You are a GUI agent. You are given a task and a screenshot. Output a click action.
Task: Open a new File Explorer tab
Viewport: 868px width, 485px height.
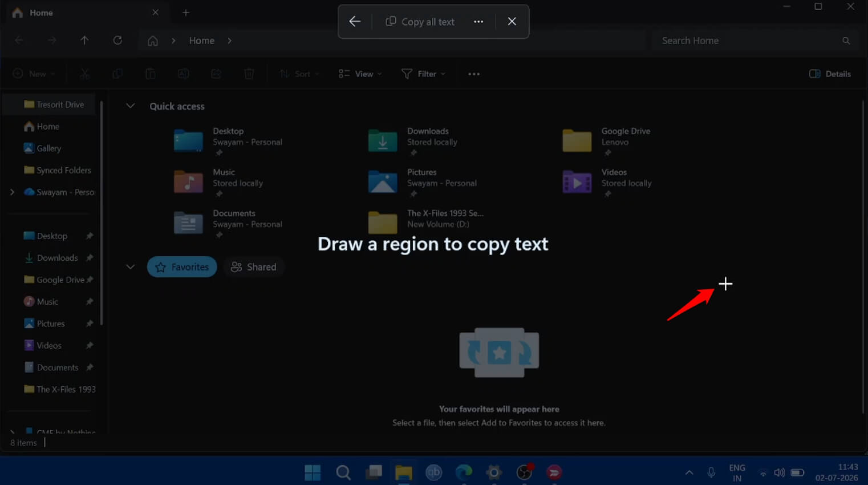click(x=186, y=13)
